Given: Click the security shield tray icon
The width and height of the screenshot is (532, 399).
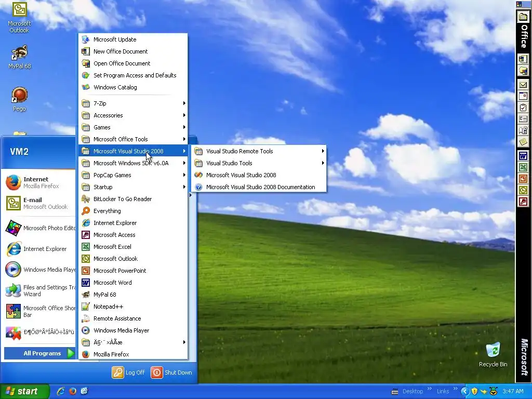Looking at the screenshot, I should 474,391.
